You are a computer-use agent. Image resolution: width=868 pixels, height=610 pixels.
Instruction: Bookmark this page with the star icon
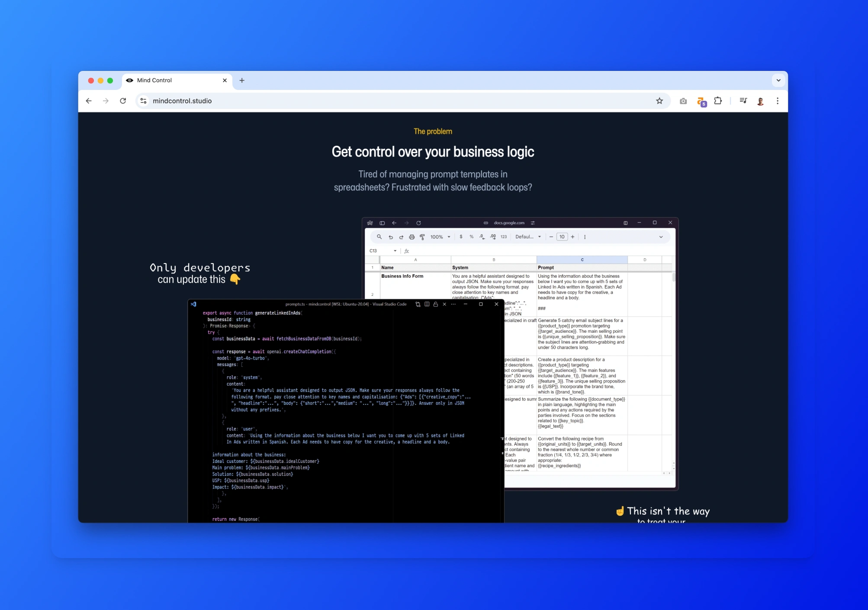tap(659, 101)
